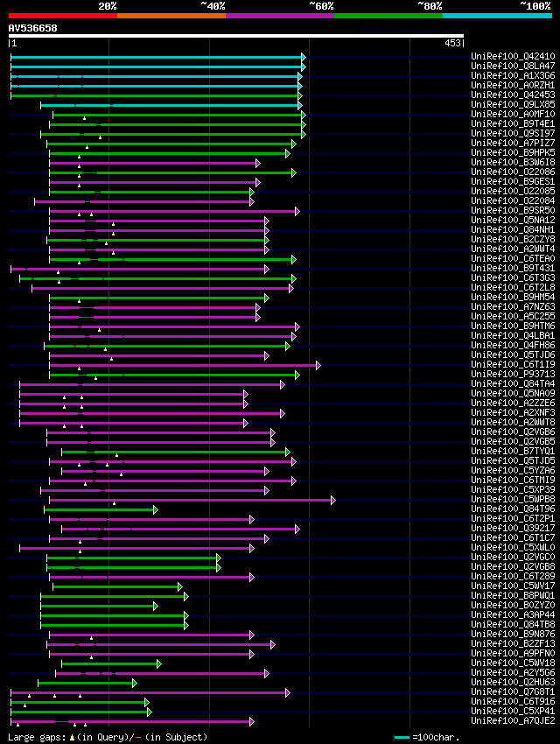
Task: Open UniRef100_A2Y5G6 entry
Action: pos(513,672)
